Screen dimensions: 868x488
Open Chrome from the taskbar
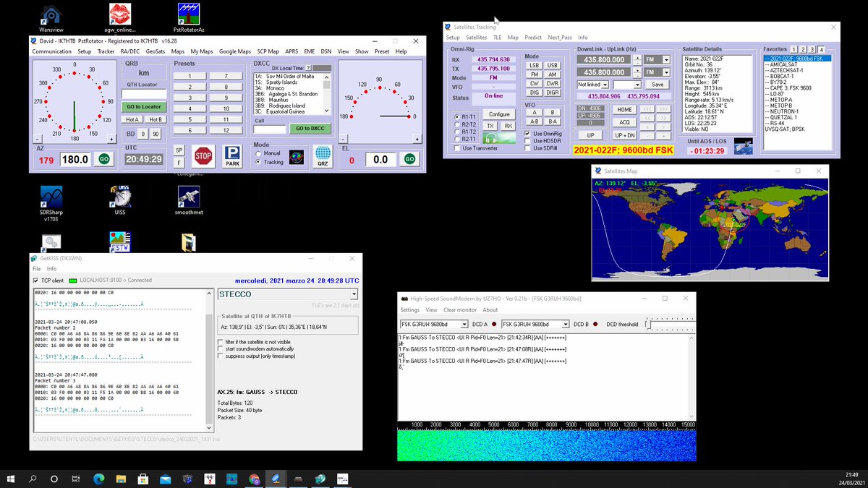click(254, 479)
